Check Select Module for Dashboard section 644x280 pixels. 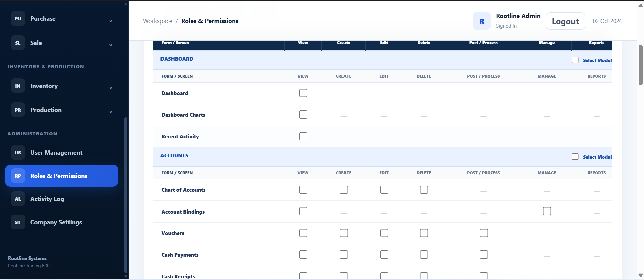click(575, 60)
